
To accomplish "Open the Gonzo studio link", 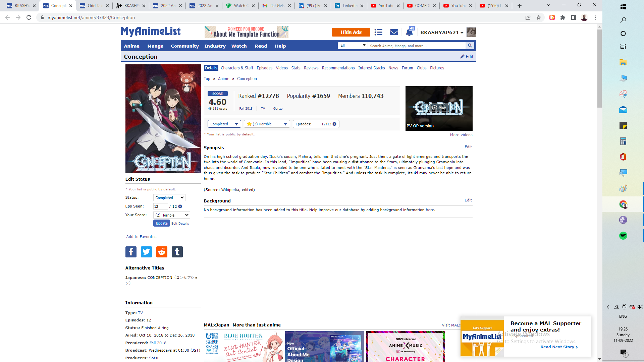I will [x=278, y=109].
